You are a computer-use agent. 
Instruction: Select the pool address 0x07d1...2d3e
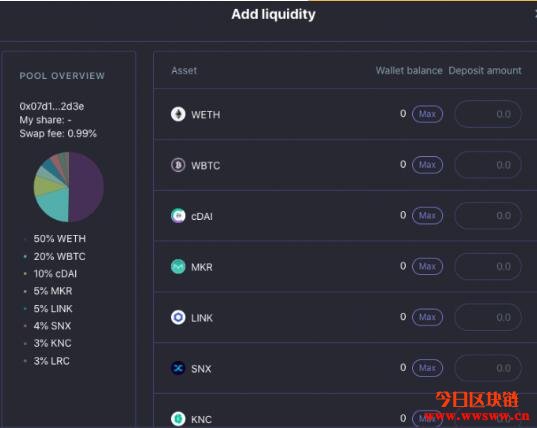(x=52, y=106)
